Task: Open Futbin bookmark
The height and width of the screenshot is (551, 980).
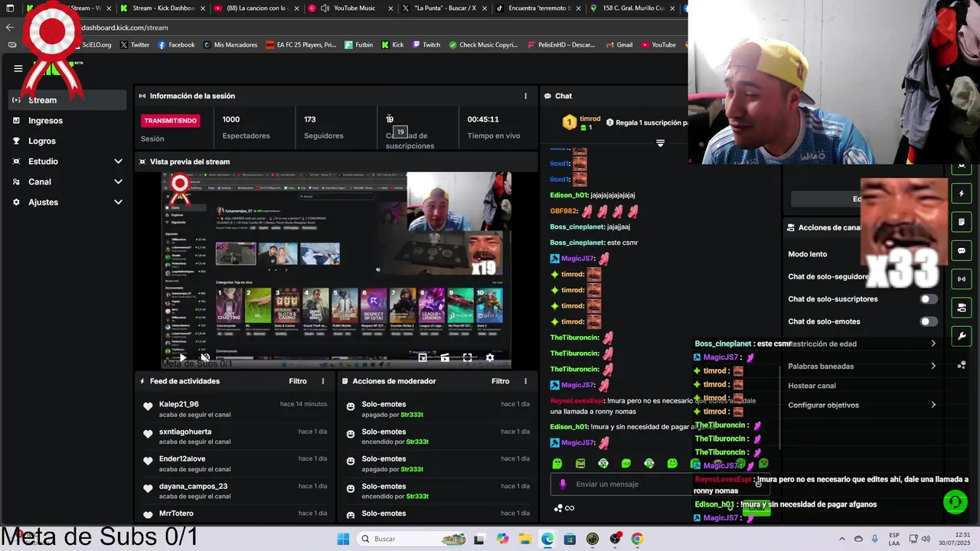Action: click(358, 45)
